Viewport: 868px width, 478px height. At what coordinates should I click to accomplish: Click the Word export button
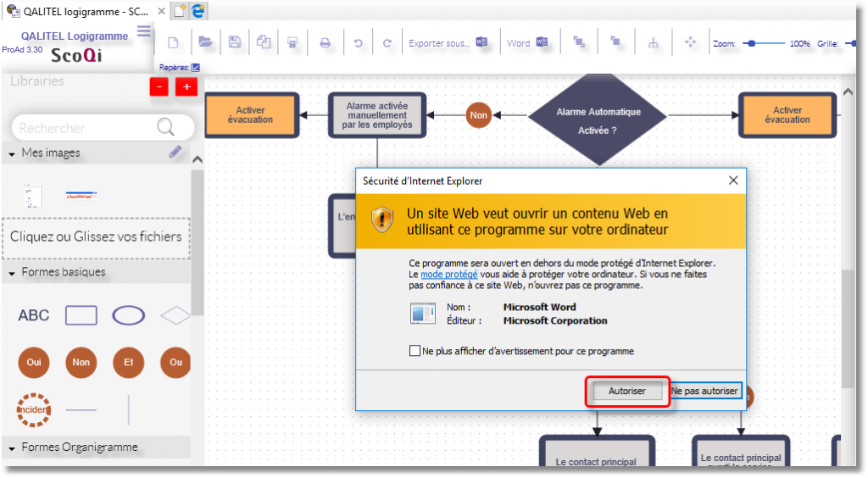pos(527,42)
